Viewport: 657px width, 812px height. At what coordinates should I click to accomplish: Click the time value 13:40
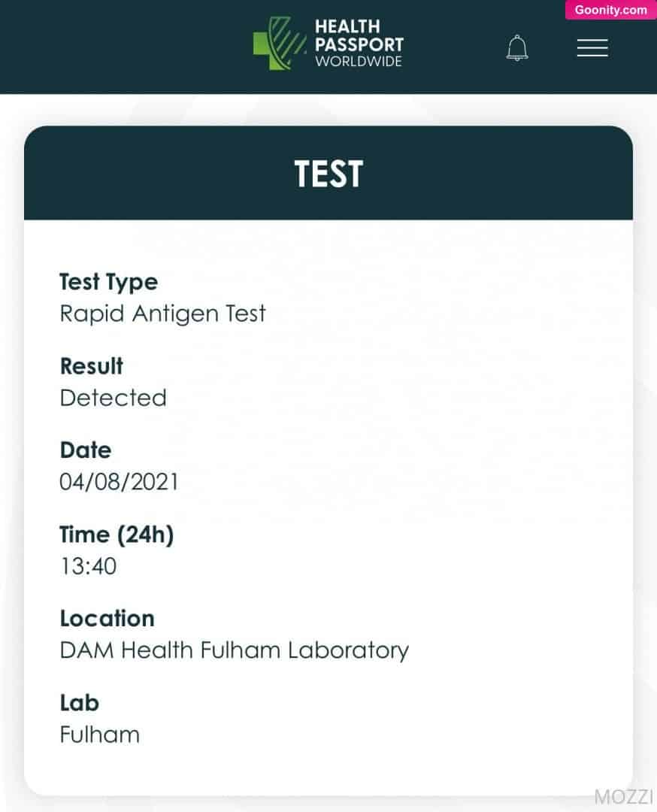point(88,565)
